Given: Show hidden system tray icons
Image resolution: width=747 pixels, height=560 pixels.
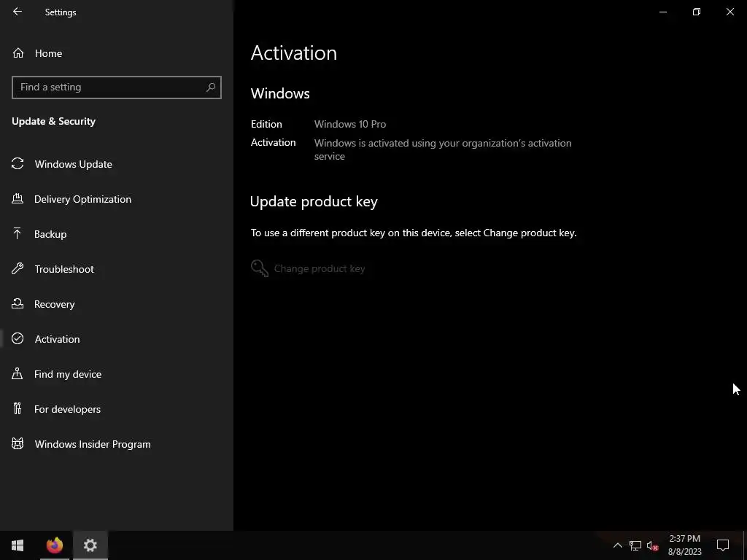Looking at the screenshot, I should tap(617, 545).
